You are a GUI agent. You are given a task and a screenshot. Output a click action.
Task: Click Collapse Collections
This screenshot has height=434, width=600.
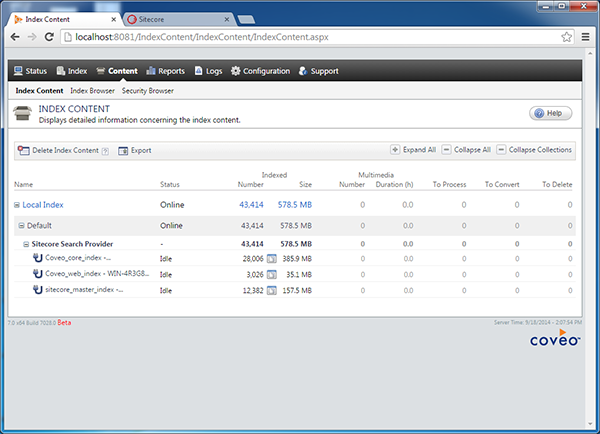[534, 150]
